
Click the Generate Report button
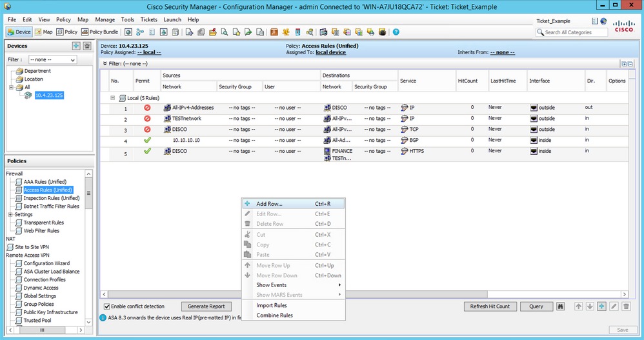pyautogui.click(x=207, y=306)
